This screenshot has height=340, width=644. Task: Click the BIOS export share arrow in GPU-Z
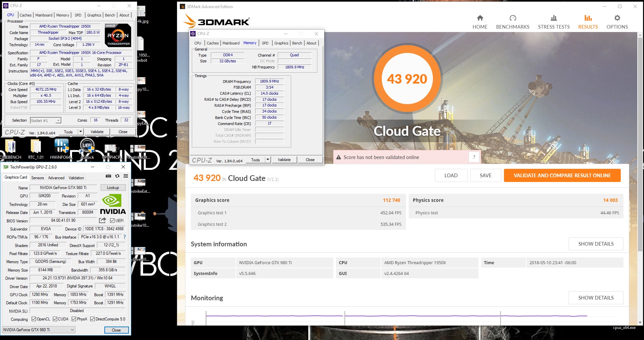tap(102, 220)
